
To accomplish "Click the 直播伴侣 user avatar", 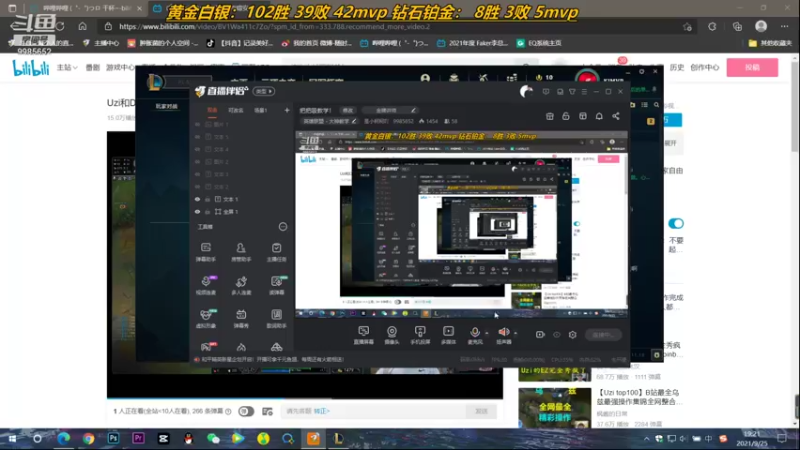I will coord(526,91).
